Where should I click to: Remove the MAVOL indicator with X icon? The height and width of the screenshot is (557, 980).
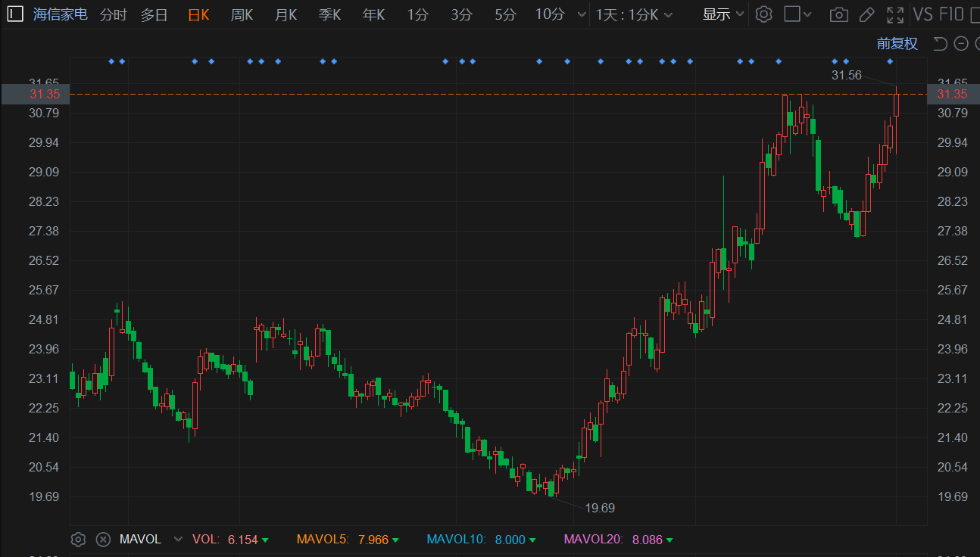[x=104, y=540]
